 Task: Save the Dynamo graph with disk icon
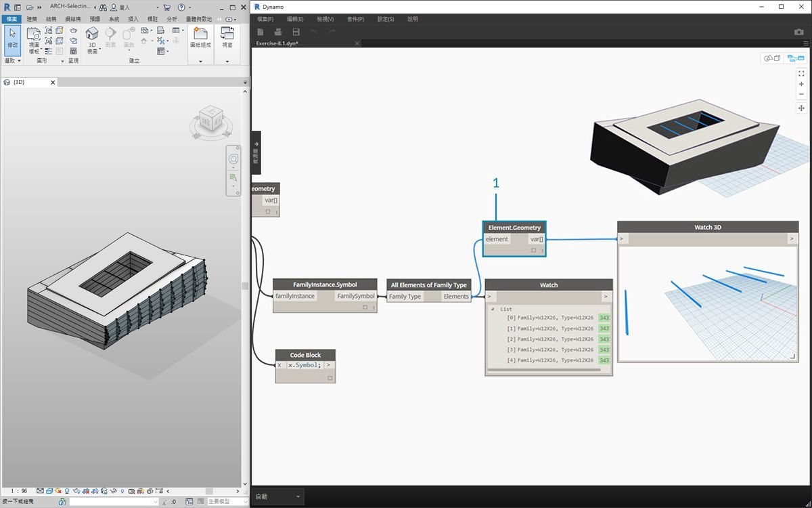point(296,32)
